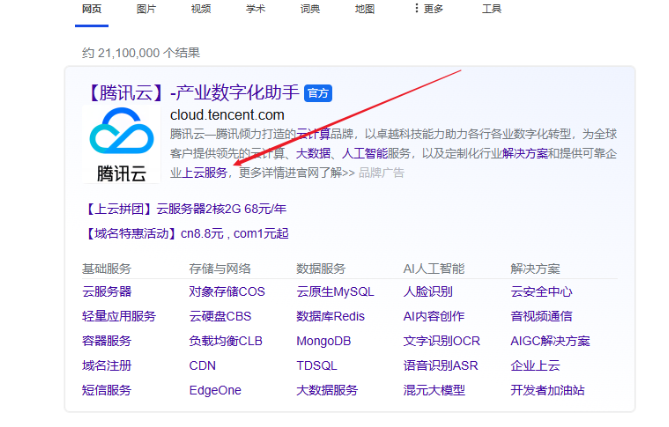Open the 负载均衡CLB link
This screenshot has height=427, width=669.
226,341
